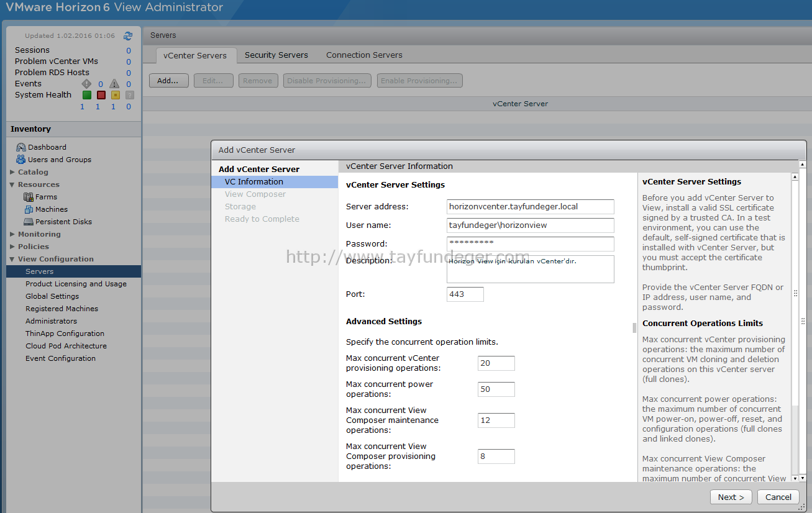The width and height of the screenshot is (812, 513).
Task: Collapse the View Configuration tree node
Action: point(12,259)
